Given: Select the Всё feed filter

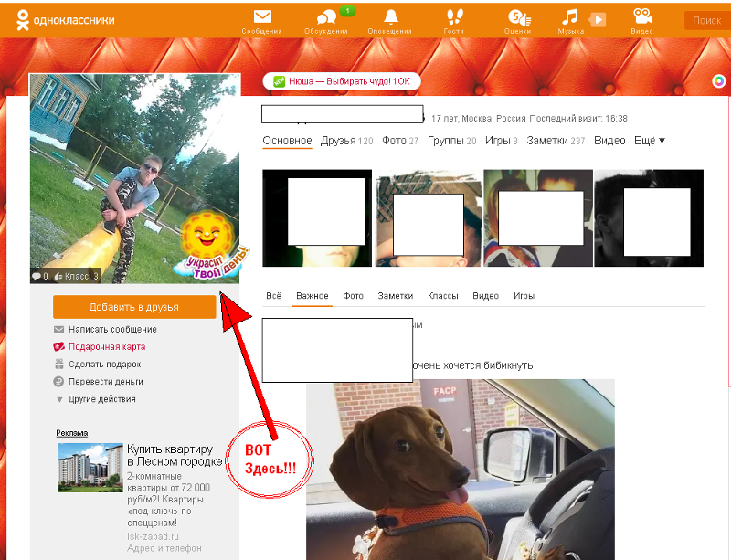Looking at the screenshot, I should tap(273, 296).
